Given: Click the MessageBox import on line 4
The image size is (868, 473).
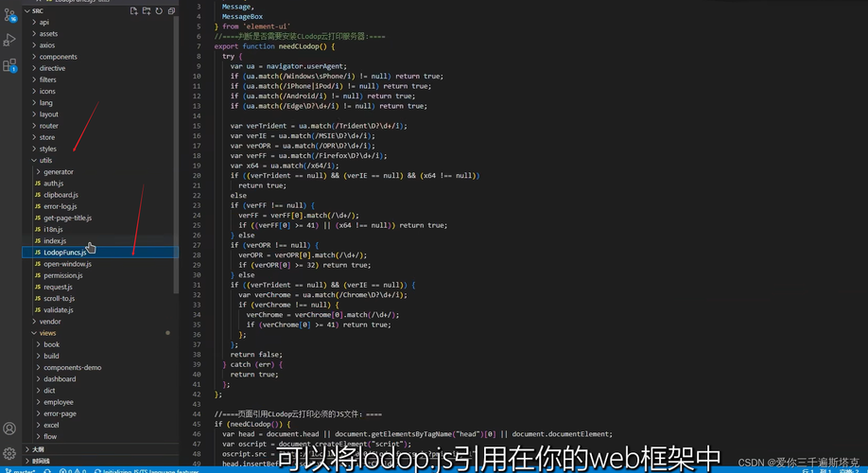Looking at the screenshot, I should pos(242,17).
